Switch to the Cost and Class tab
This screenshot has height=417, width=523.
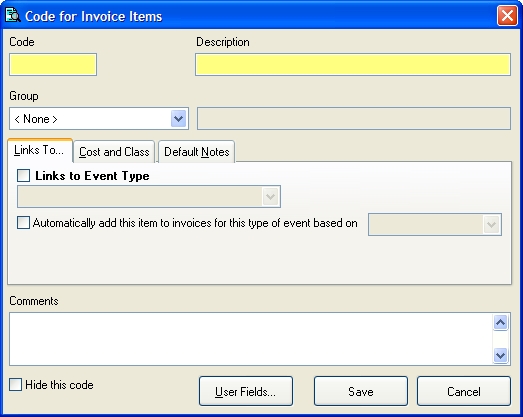click(114, 152)
